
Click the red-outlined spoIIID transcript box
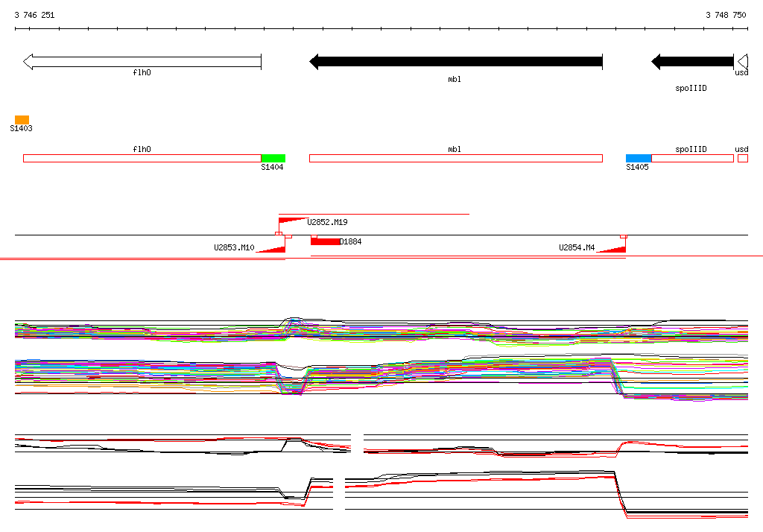(692, 158)
